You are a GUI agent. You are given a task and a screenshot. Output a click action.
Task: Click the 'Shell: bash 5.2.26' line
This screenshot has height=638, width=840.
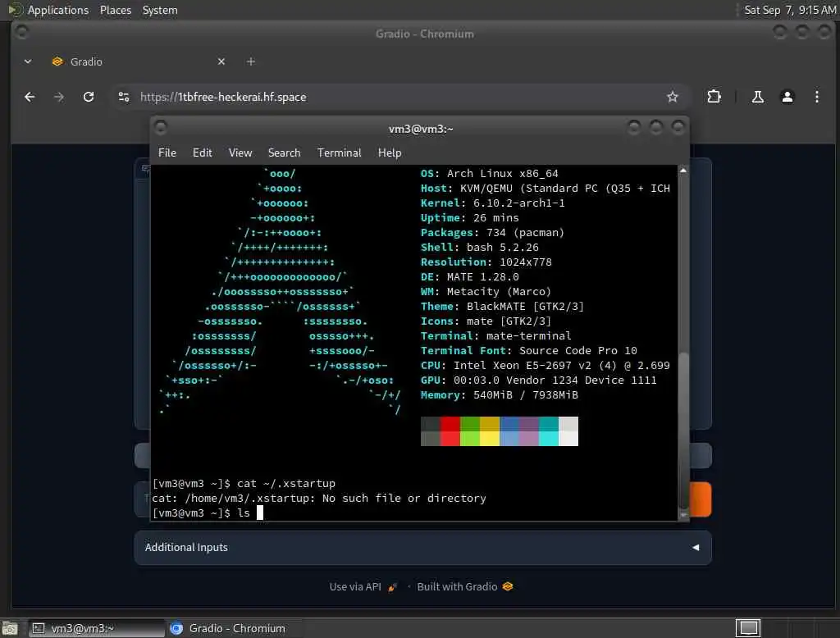[x=479, y=248]
